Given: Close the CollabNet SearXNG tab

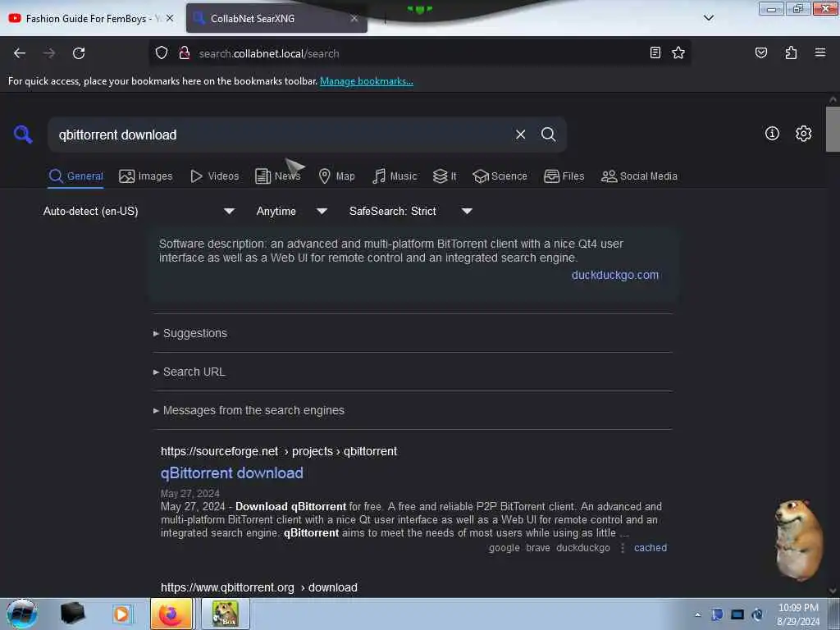Looking at the screenshot, I should pyautogui.click(x=354, y=18).
